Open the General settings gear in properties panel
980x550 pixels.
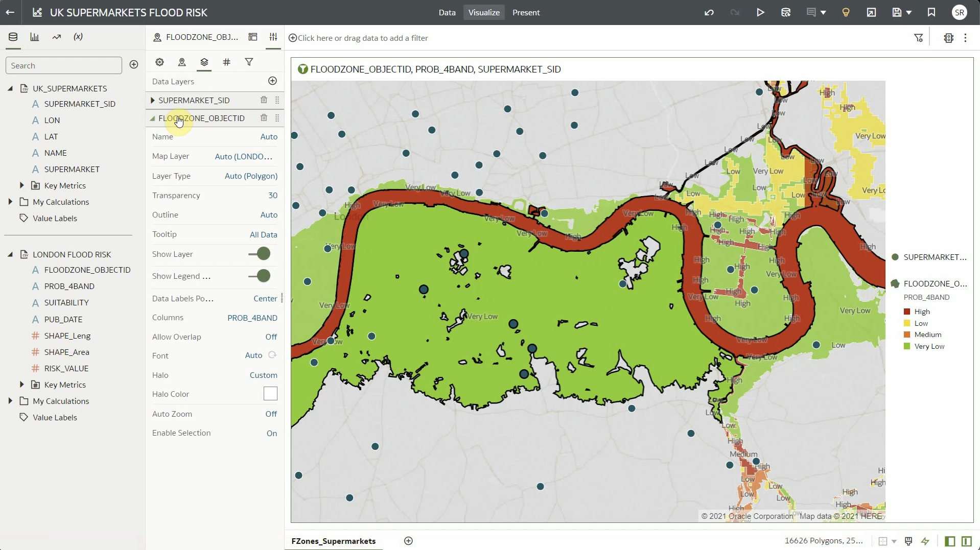(159, 62)
